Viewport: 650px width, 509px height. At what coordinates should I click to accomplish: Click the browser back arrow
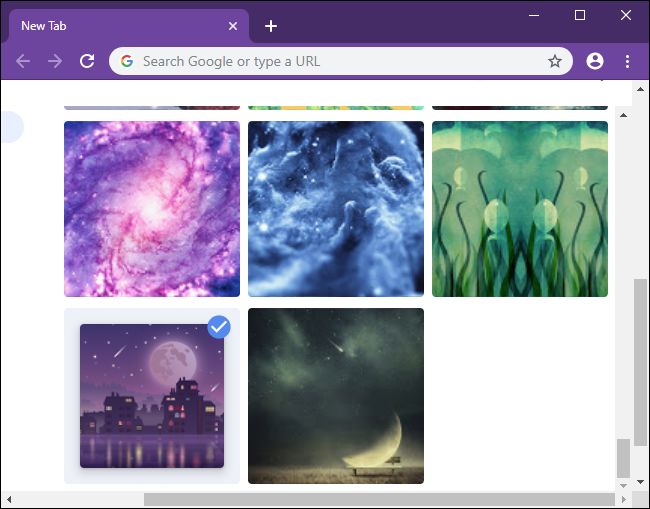[23, 61]
